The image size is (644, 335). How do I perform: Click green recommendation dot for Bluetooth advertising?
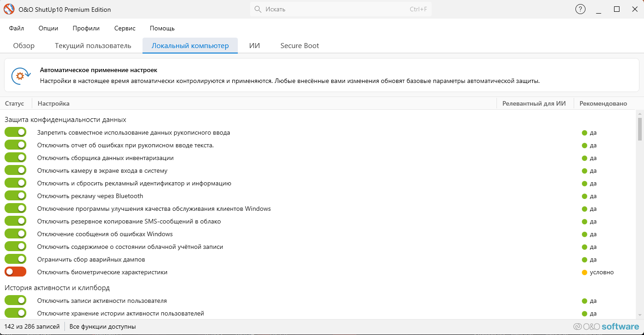pyautogui.click(x=585, y=196)
